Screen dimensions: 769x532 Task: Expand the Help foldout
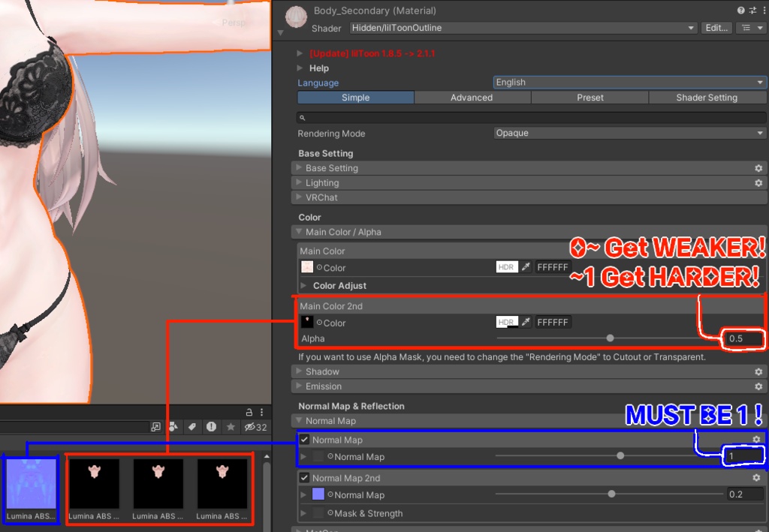(300, 68)
